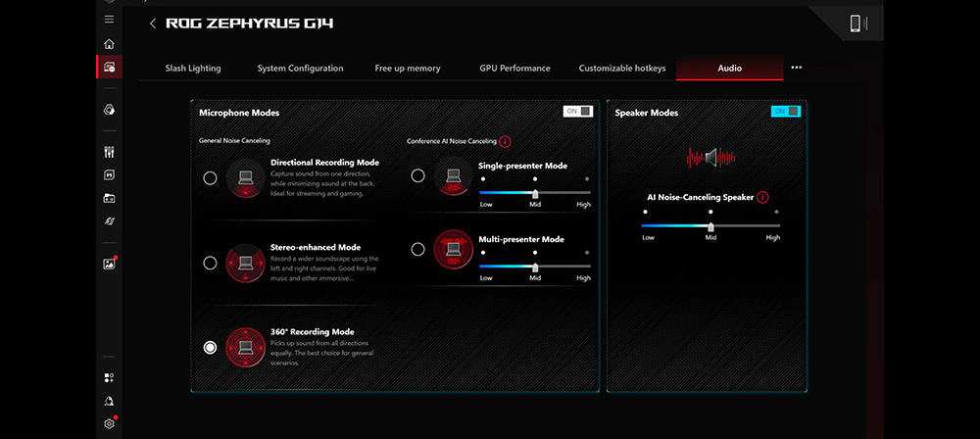The width and height of the screenshot is (980, 439).
Task: Click the Multi-presenter Mode title
Action: [522, 239]
